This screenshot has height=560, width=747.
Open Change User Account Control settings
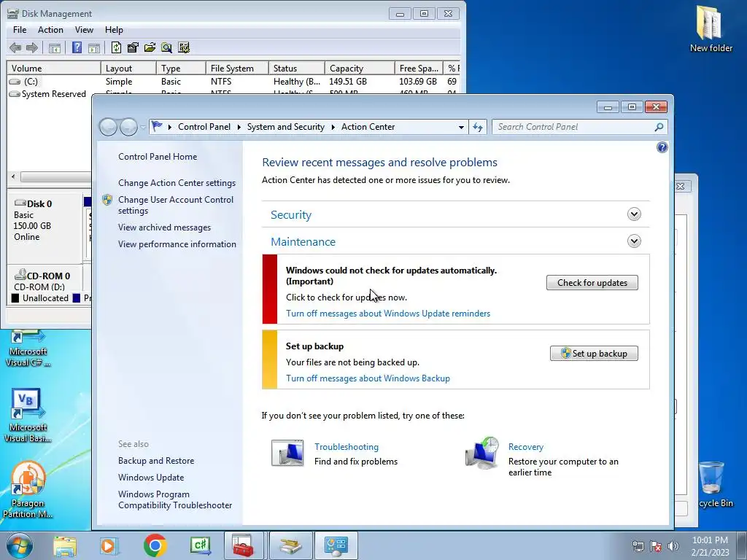pos(176,205)
